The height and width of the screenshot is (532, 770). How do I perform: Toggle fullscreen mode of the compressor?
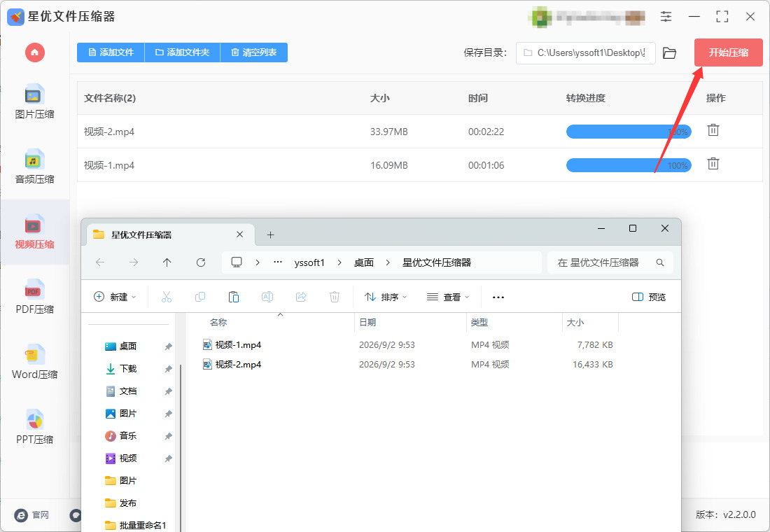[x=722, y=16]
